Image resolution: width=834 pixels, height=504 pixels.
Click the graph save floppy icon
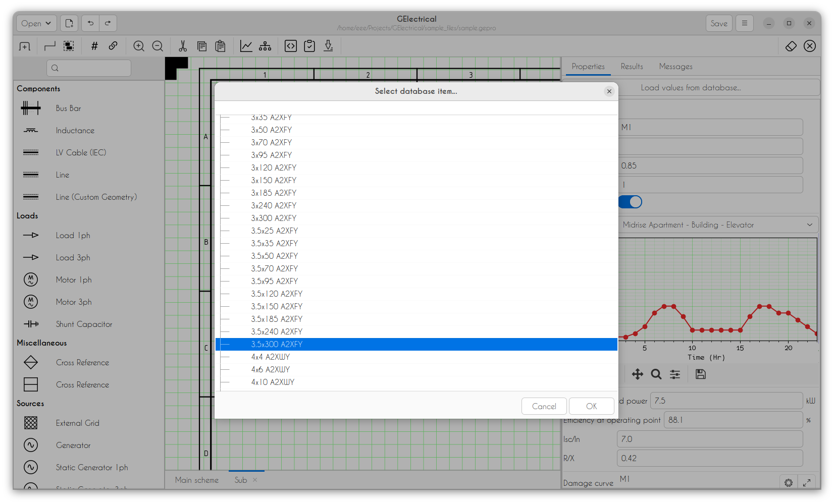(701, 374)
